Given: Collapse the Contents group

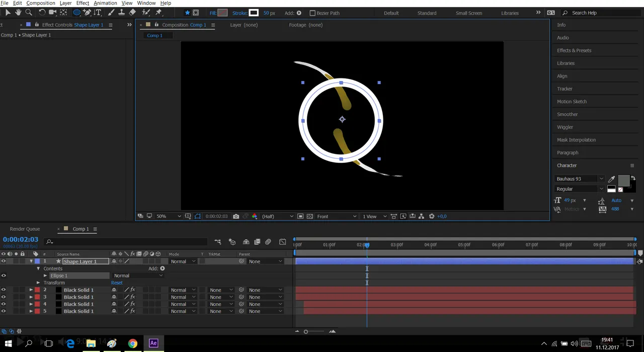Looking at the screenshot, I should tap(38, 269).
